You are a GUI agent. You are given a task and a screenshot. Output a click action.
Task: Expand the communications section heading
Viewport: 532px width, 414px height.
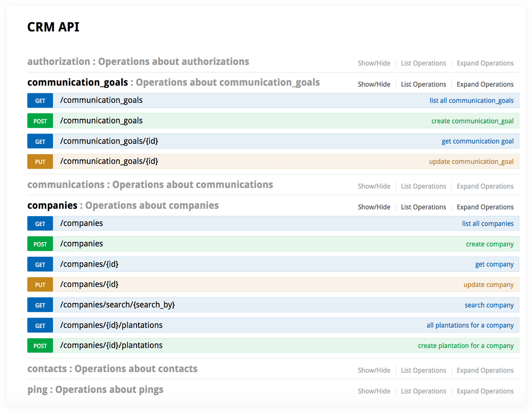point(150,185)
